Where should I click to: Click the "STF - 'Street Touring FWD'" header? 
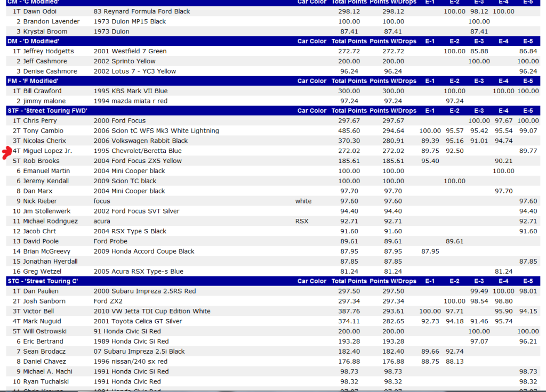point(47,111)
